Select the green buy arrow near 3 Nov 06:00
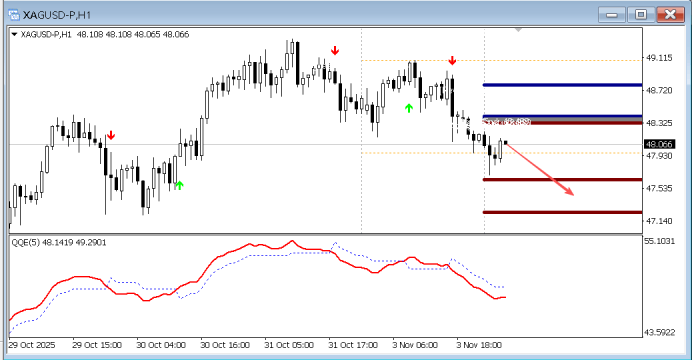Screen dimensions: 692x360 tap(409, 108)
